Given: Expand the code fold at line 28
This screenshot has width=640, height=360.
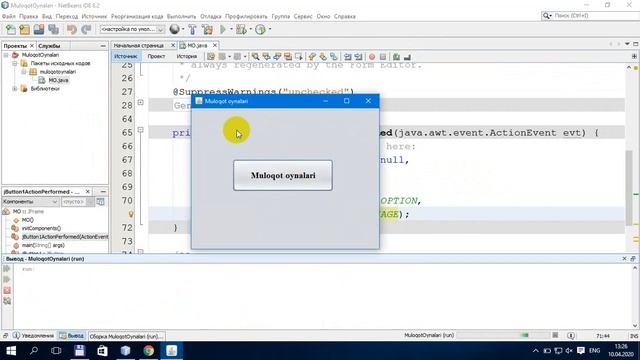Looking at the screenshot, I should (140, 102).
